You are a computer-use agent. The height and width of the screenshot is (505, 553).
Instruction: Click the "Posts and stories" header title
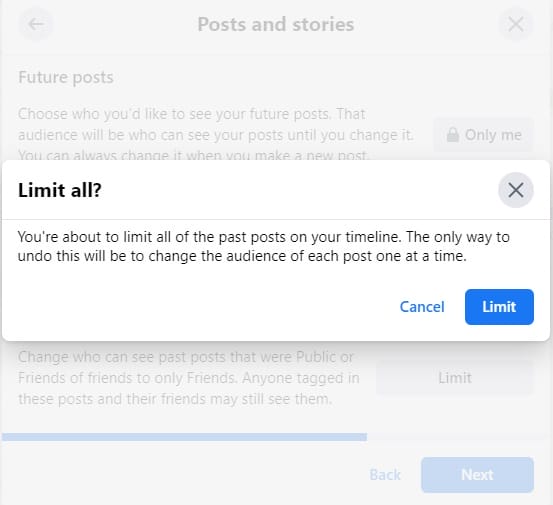click(x=275, y=24)
